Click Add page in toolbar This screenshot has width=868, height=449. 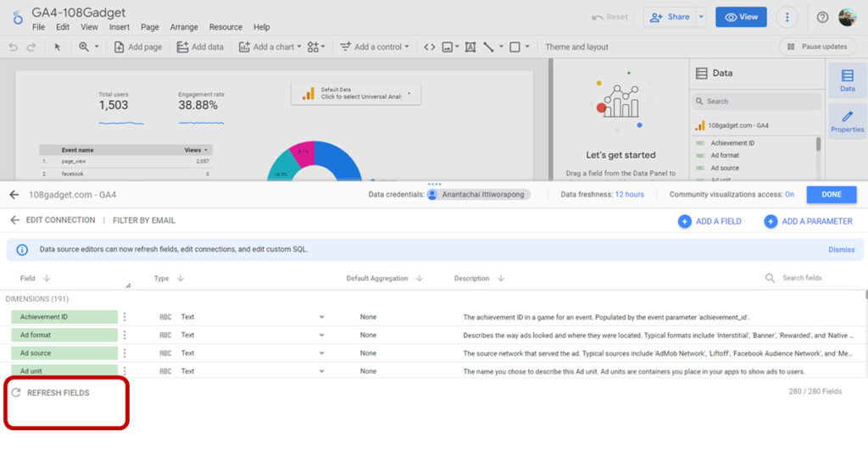138,47
